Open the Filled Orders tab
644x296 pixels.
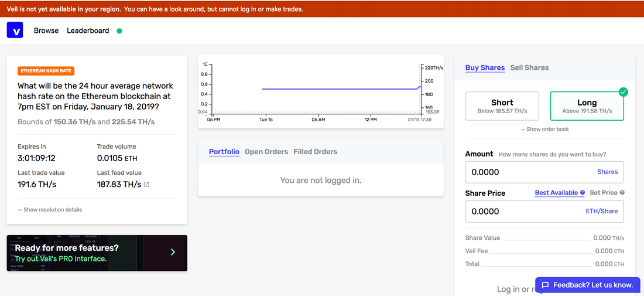click(315, 152)
